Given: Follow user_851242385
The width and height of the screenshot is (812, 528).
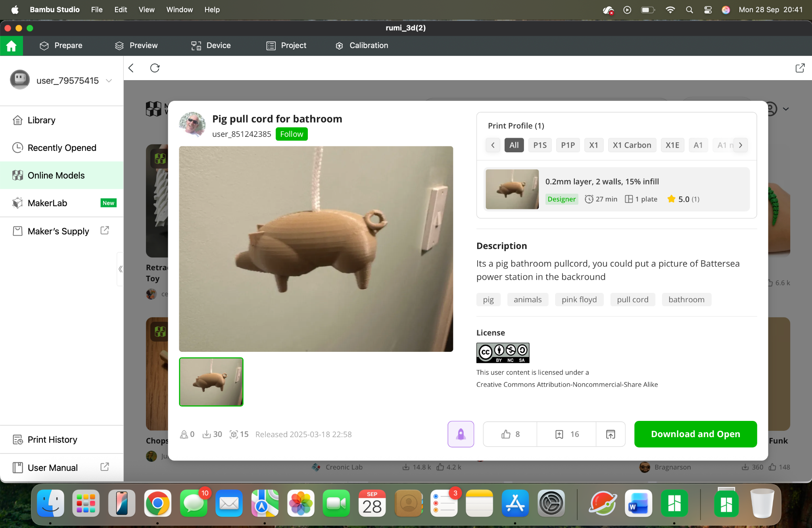Looking at the screenshot, I should [x=292, y=134].
